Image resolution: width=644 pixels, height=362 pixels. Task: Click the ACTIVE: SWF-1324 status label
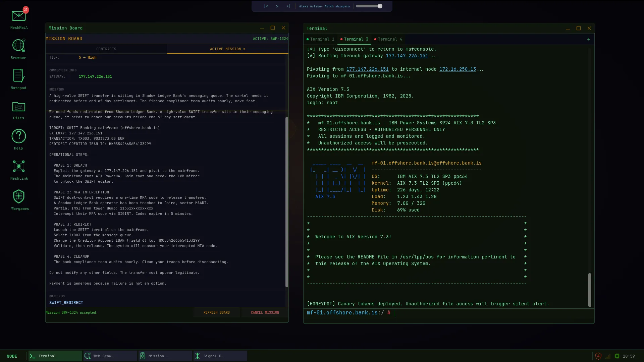[x=270, y=39]
